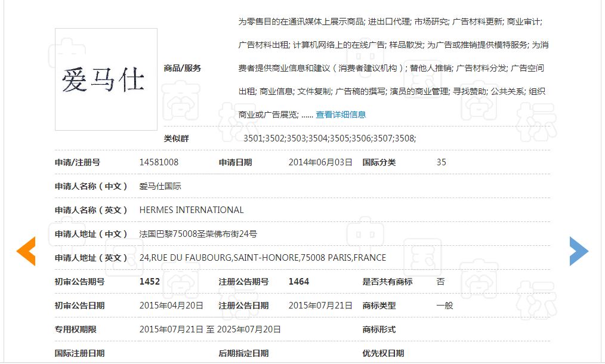Image resolution: width=605 pixels, height=364 pixels.
Task: Click the 初审公告期号 label
Action: [79, 282]
